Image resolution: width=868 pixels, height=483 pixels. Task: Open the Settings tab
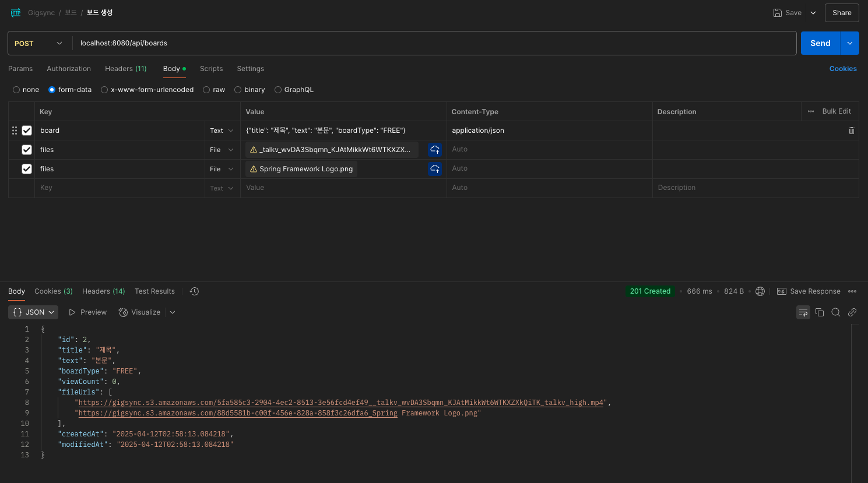[250, 69]
